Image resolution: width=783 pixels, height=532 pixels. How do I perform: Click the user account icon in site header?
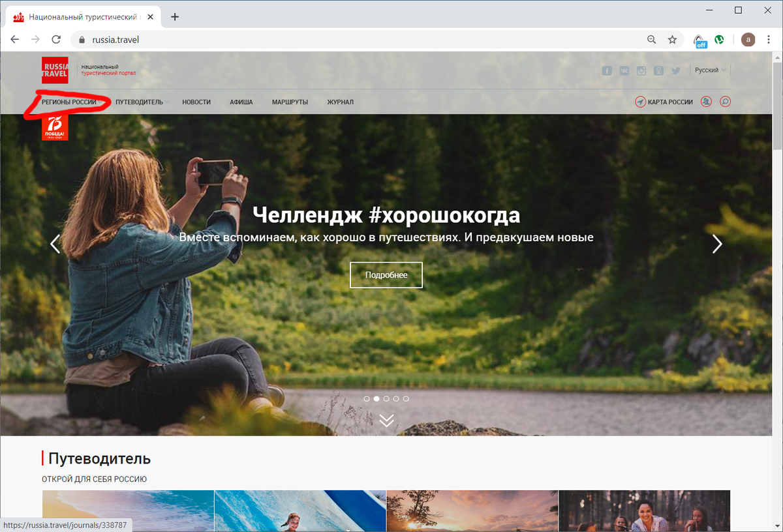pos(706,102)
